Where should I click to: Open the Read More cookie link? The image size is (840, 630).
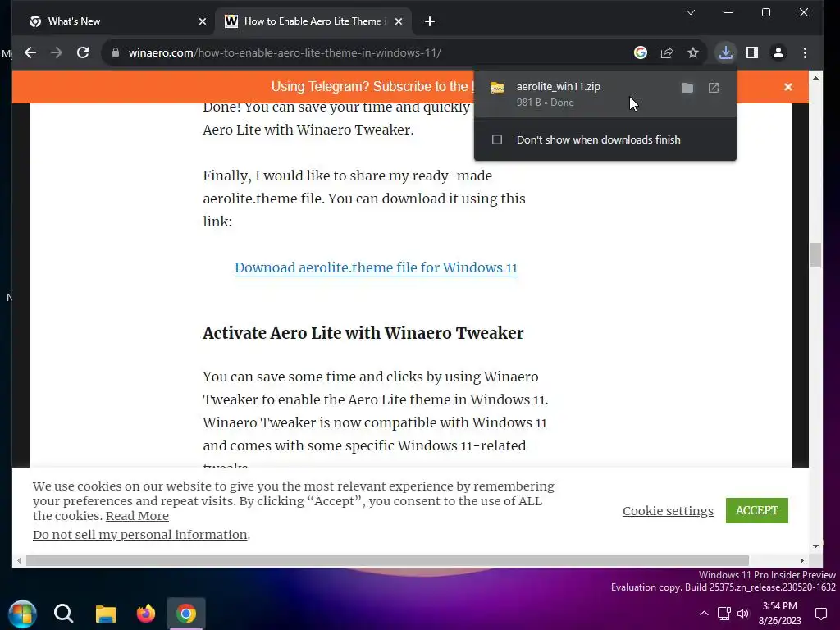coord(137,516)
